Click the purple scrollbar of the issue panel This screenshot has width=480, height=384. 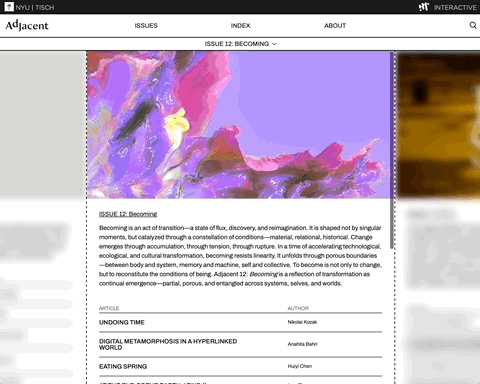392,150
